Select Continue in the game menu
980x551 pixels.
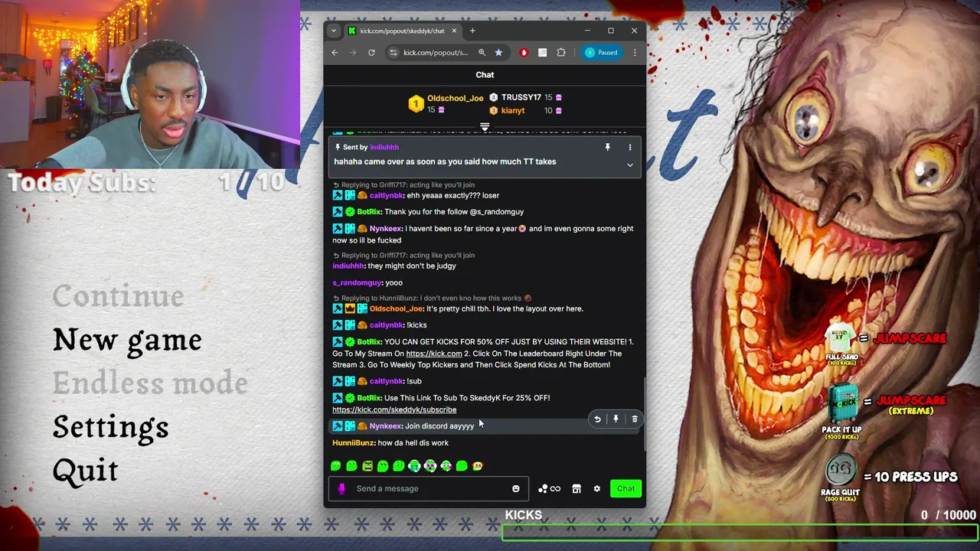click(x=118, y=296)
